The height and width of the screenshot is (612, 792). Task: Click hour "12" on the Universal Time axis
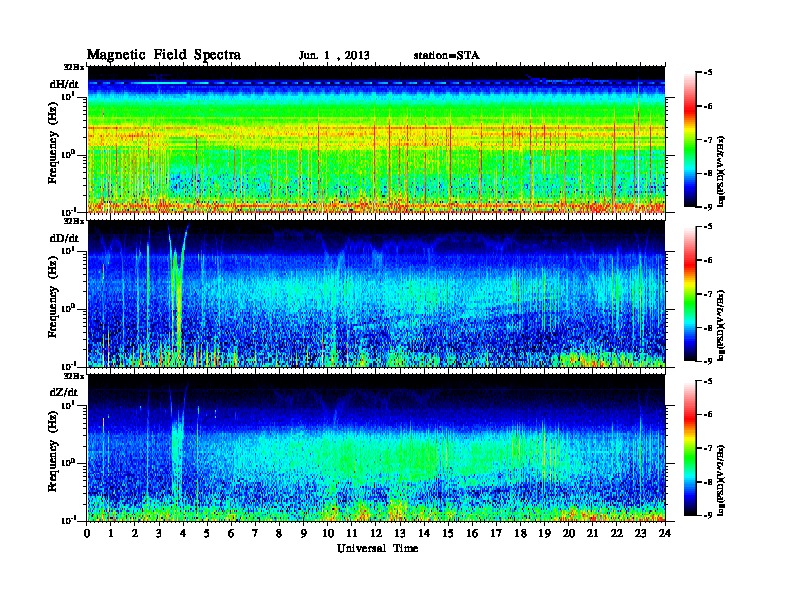[x=376, y=534]
